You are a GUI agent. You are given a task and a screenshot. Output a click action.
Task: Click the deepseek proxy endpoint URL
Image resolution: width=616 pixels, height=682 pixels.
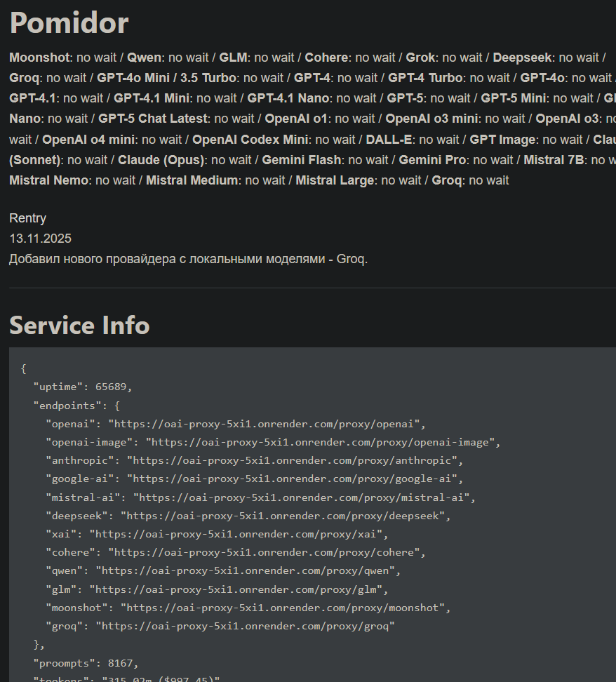pyautogui.click(x=283, y=516)
